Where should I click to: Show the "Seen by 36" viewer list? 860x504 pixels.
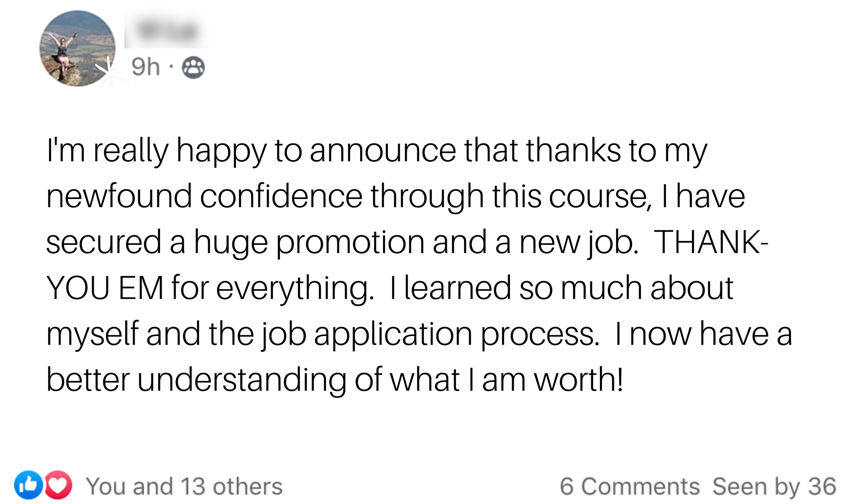click(x=774, y=486)
